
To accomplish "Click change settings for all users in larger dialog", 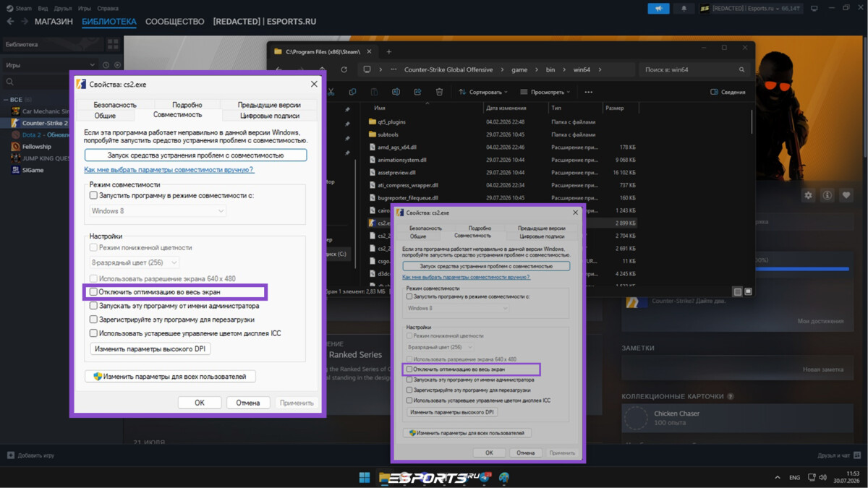I will point(171,377).
